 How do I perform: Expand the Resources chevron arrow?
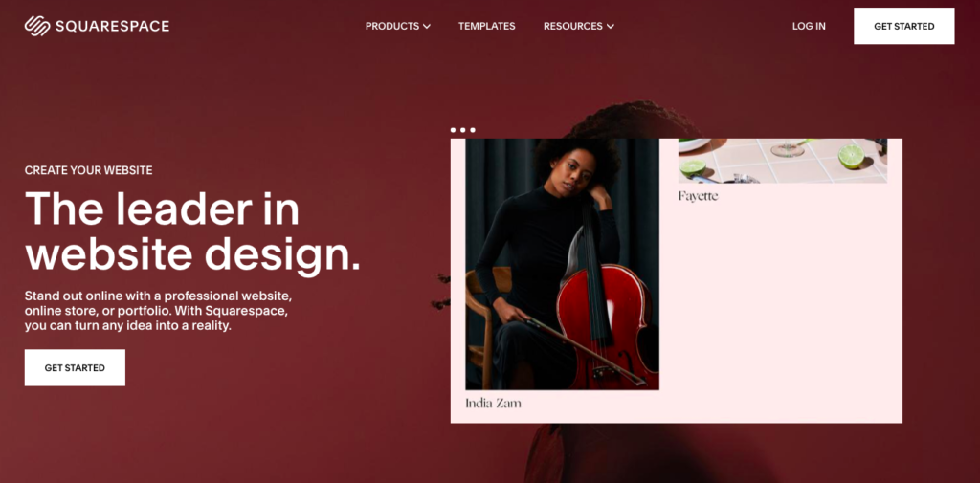[x=611, y=26]
